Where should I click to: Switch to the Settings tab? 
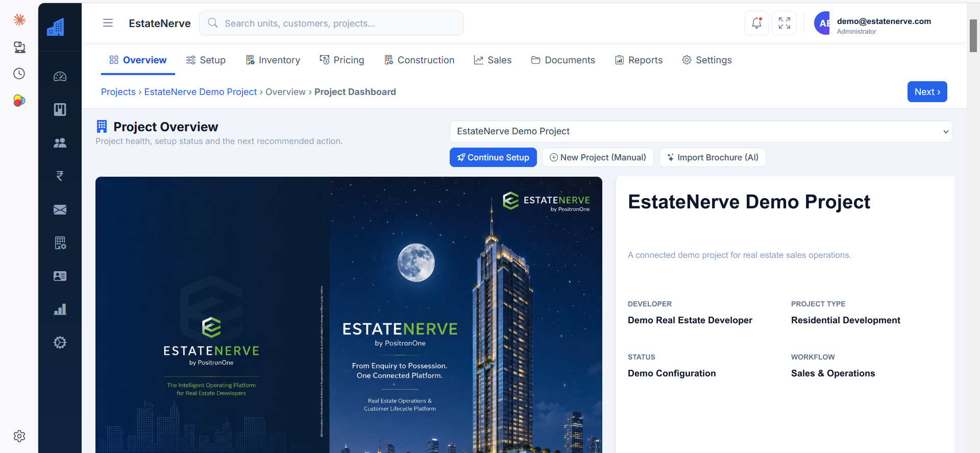click(707, 60)
